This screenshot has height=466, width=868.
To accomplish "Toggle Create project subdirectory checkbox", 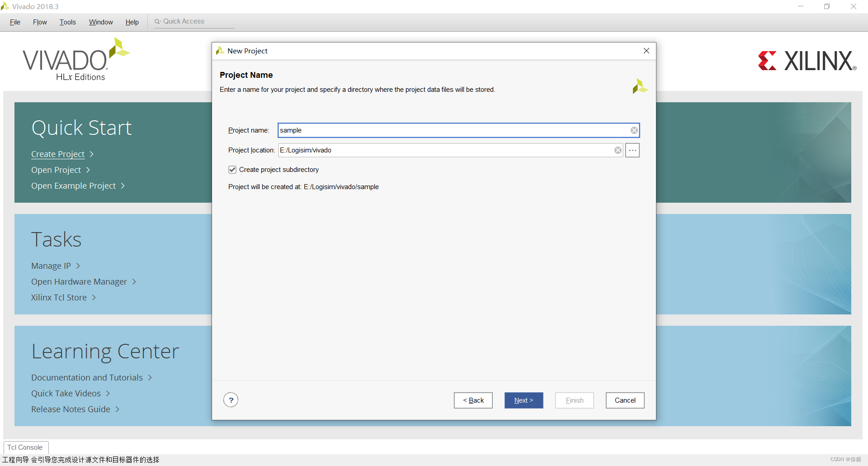I will click(x=232, y=170).
